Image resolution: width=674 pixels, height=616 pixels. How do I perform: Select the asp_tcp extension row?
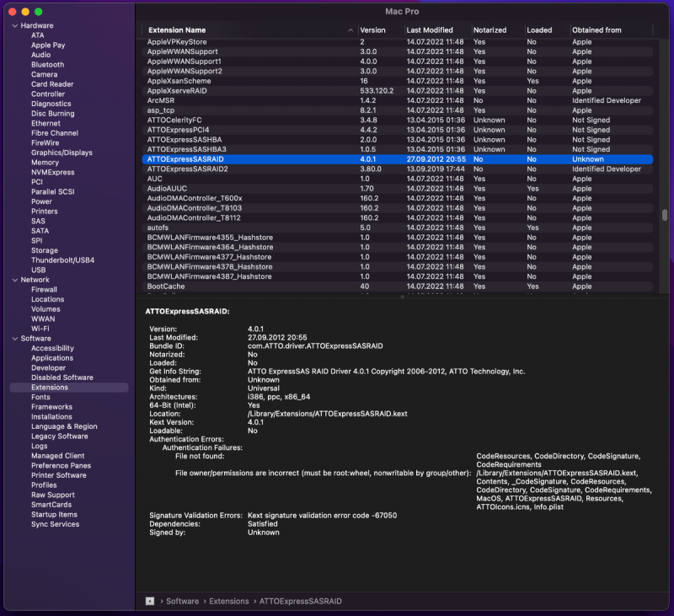coord(397,110)
